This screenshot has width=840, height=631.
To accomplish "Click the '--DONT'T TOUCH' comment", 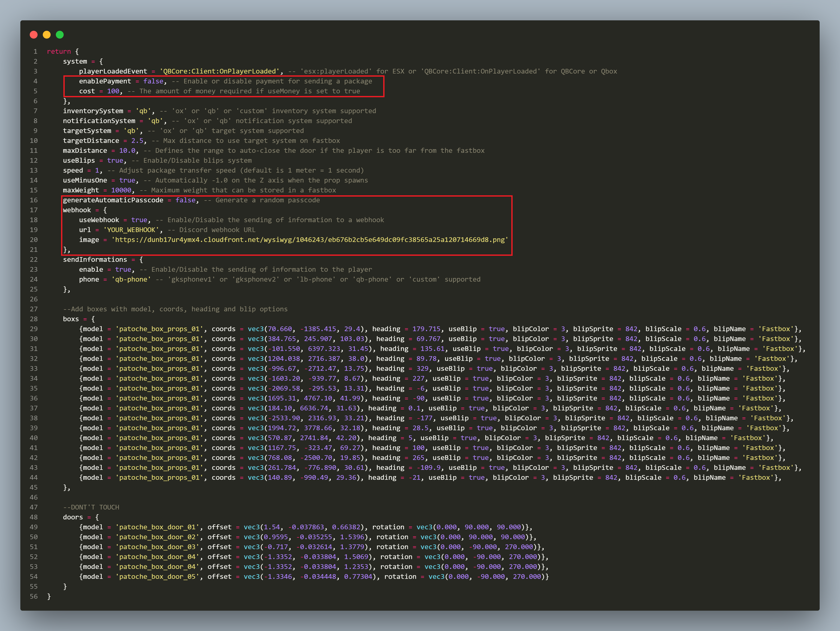I will pyautogui.click(x=91, y=507).
